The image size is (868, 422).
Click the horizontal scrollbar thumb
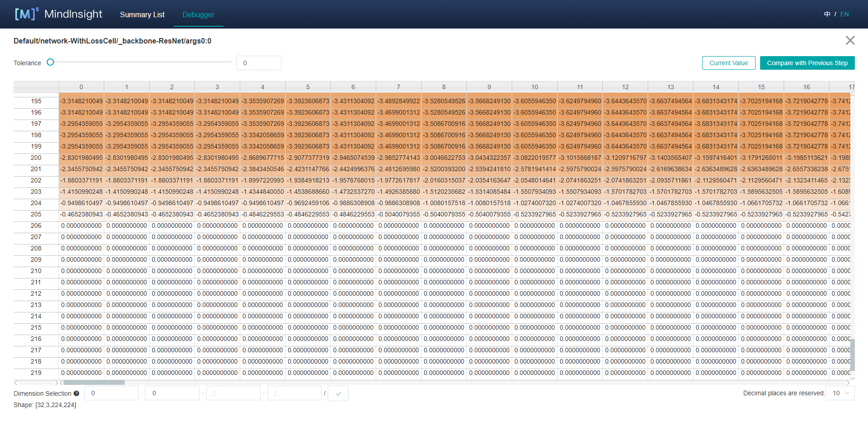coord(94,383)
